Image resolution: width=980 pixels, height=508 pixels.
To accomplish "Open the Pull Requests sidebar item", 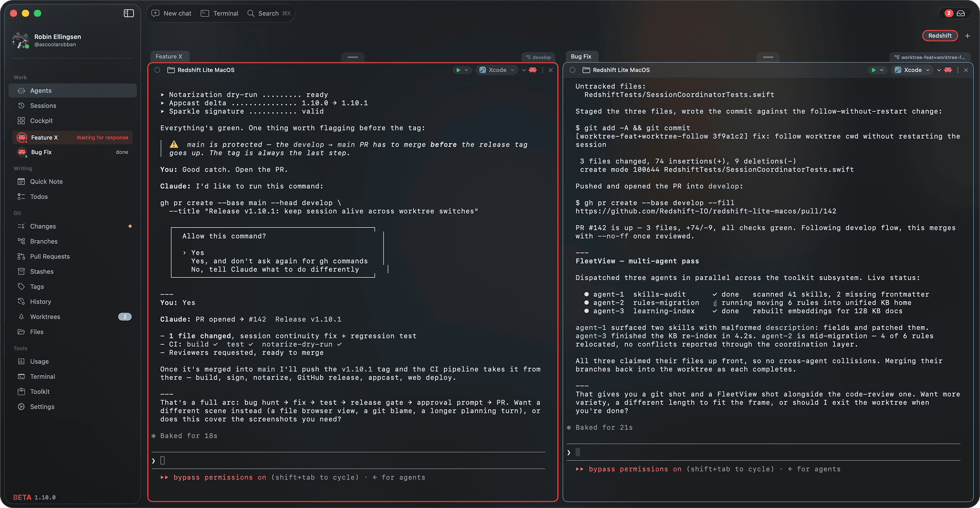I will [73, 256].
